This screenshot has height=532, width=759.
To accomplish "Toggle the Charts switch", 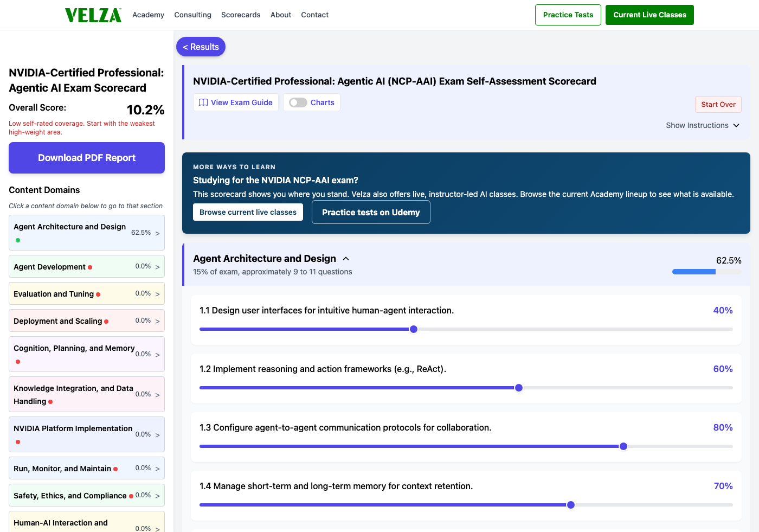I will click(298, 102).
